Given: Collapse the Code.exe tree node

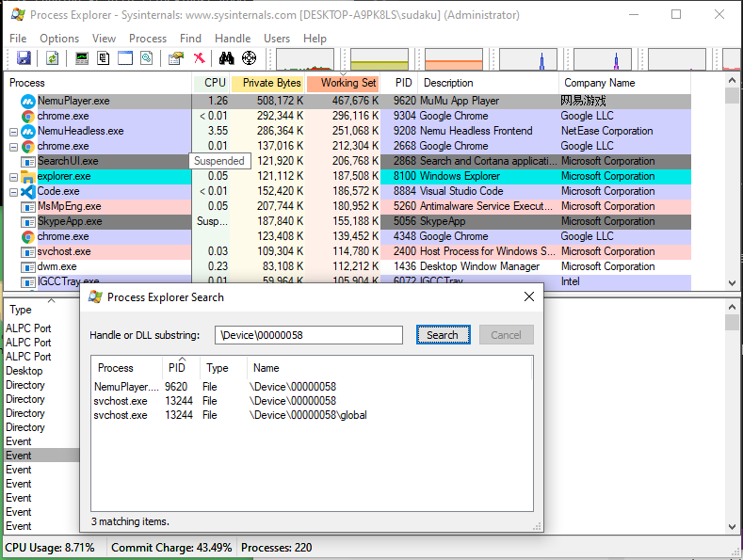Looking at the screenshot, I should pos(14,192).
